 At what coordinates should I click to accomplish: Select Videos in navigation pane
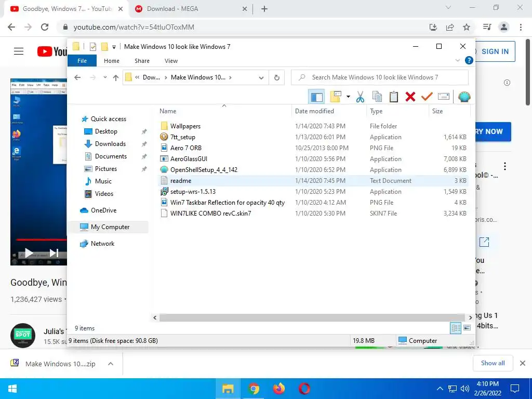tap(104, 194)
